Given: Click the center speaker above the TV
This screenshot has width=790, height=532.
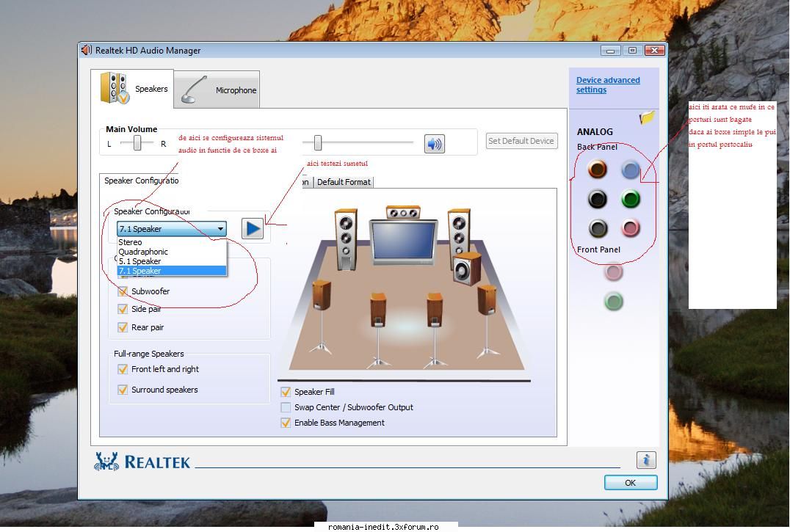Looking at the screenshot, I should (x=403, y=212).
